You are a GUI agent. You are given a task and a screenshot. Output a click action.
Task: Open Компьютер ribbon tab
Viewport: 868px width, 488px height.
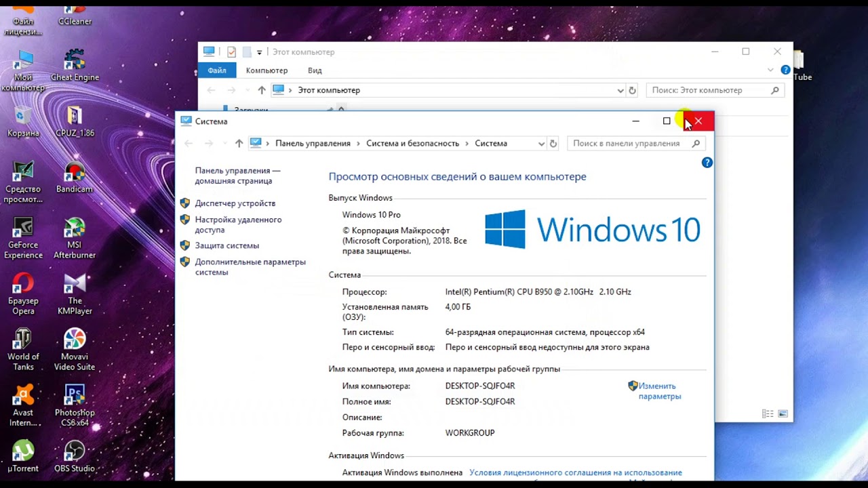pyautogui.click(x=267, y=70)
